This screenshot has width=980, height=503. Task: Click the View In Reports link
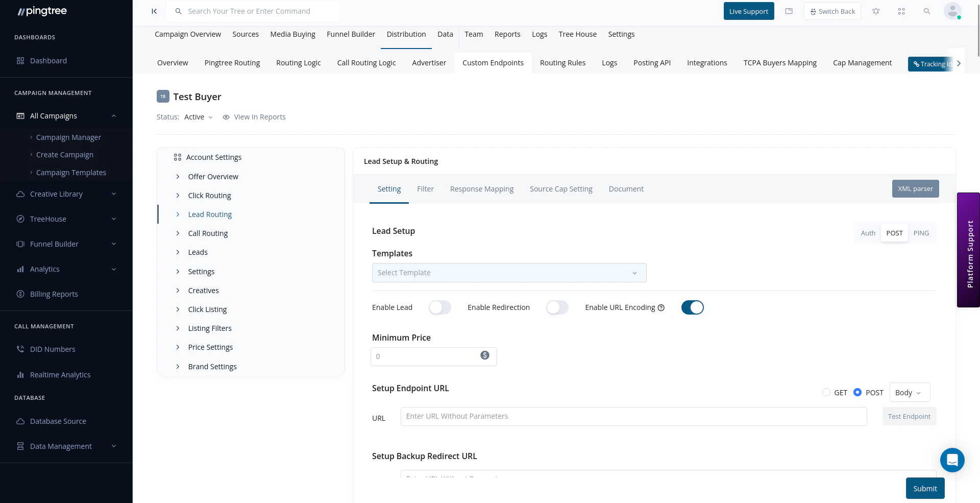pyautogui.click(x=260, y=116)
